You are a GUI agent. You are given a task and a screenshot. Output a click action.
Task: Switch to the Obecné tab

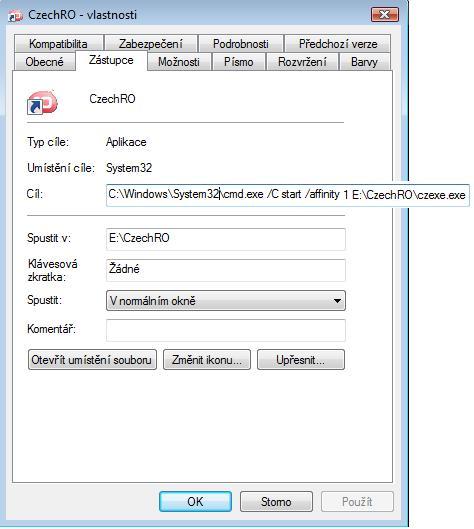point(45,62)
